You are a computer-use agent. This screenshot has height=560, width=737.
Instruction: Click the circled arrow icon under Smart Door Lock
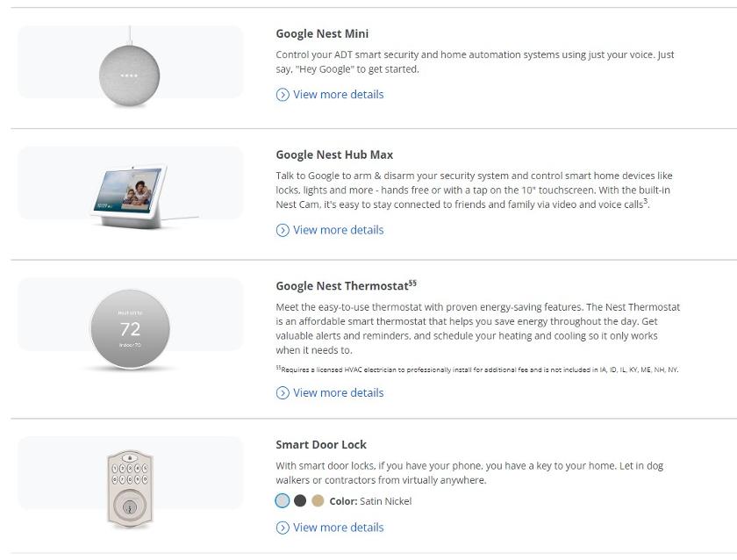[x=283, y=528]
